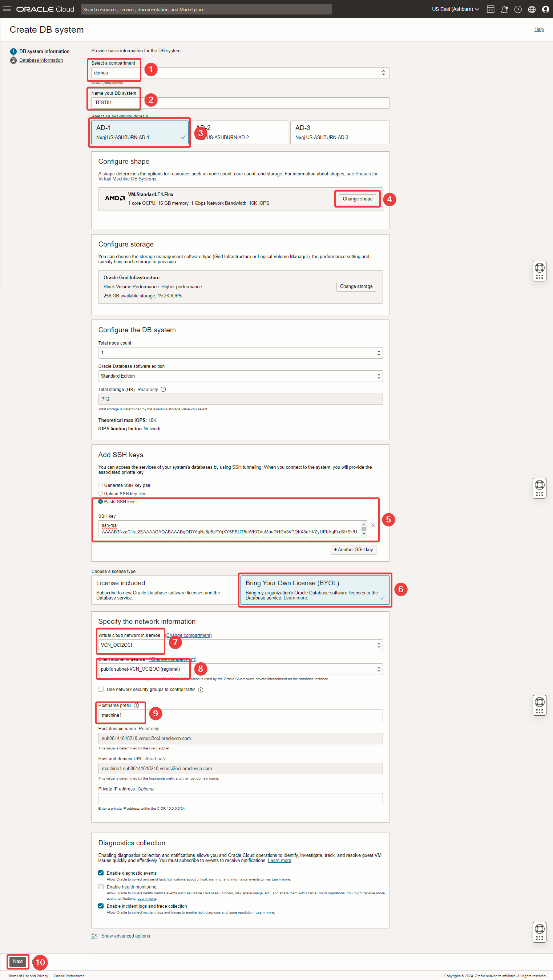The width and height of the screenshot is (553, 980).
Task: Open the announcements bell icon
Action: click(x=504, y=9)
